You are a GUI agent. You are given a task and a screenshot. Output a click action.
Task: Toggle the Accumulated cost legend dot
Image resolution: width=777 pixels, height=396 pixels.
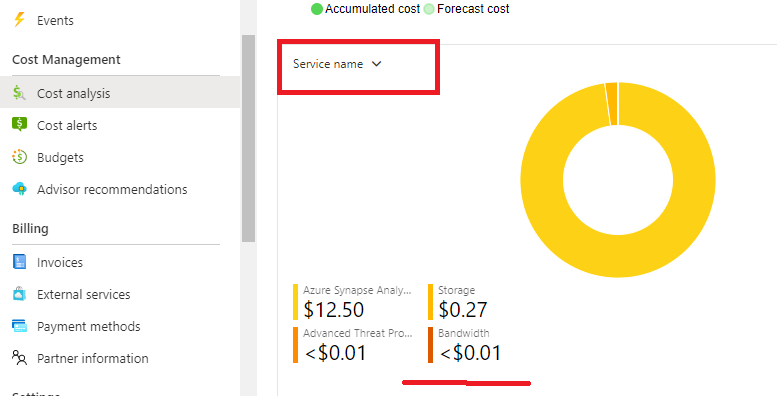coord(317,9)
